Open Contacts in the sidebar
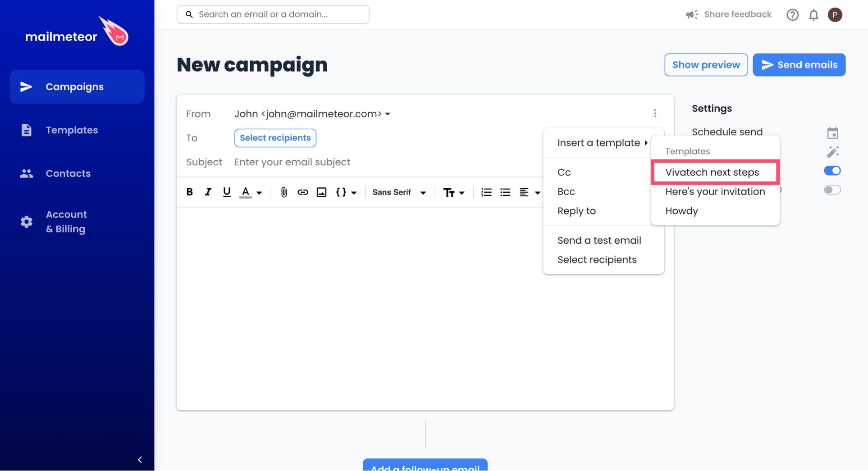Image resolution: width=868 pixels, height=471 pixels. [77, 173]
